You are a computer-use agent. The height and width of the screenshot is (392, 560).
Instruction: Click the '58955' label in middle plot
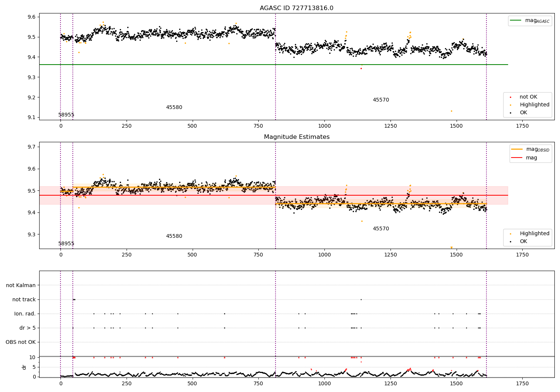pos(66,244)
